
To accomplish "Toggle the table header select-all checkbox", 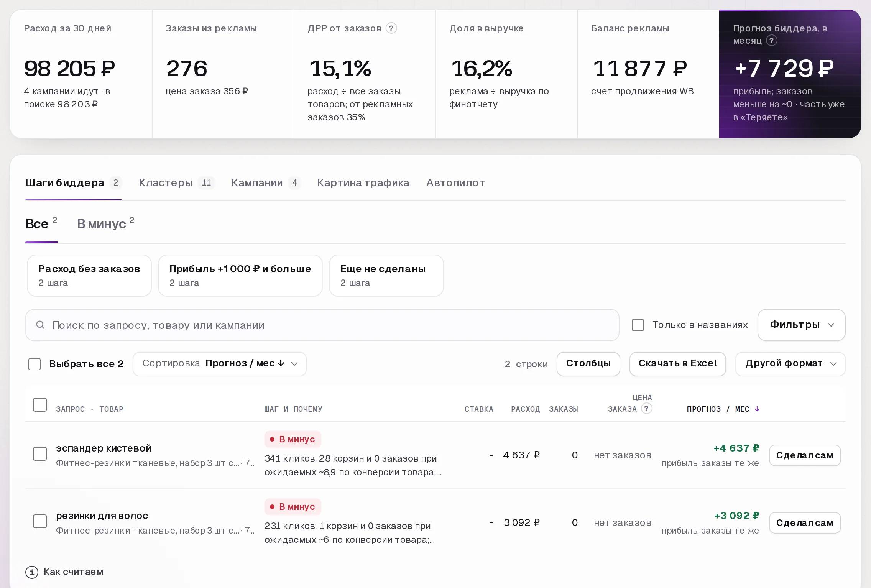I will [x=40, y=405].
